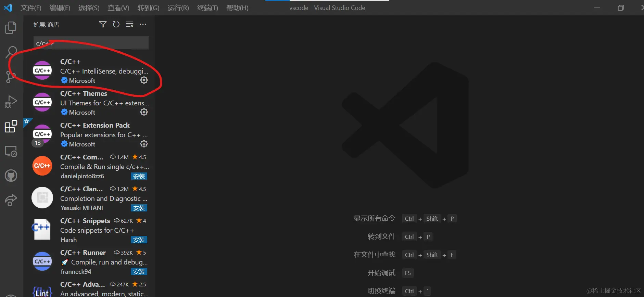Open manage gear for C/C++ extension
The image size is (644, 297).
[x=144, y=80]
